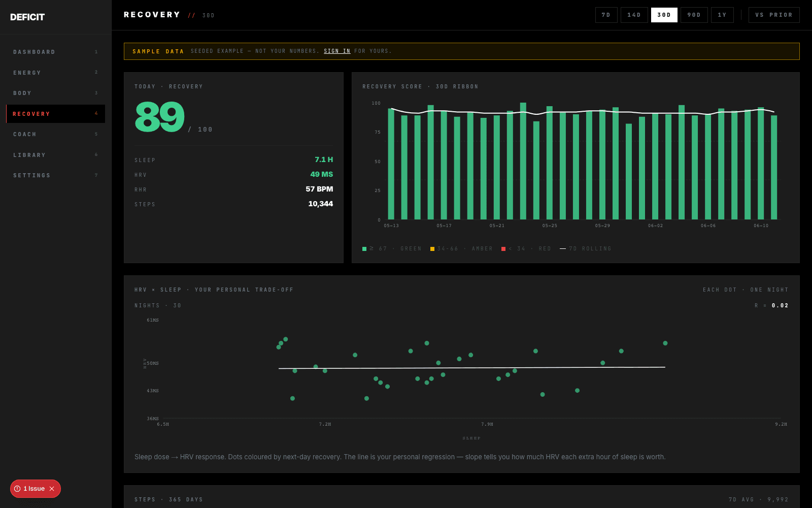Image resolution: width=812 pixels, height=508 pixels.
Task: Click the DEFICIT logo
Action: coord(27,17)
